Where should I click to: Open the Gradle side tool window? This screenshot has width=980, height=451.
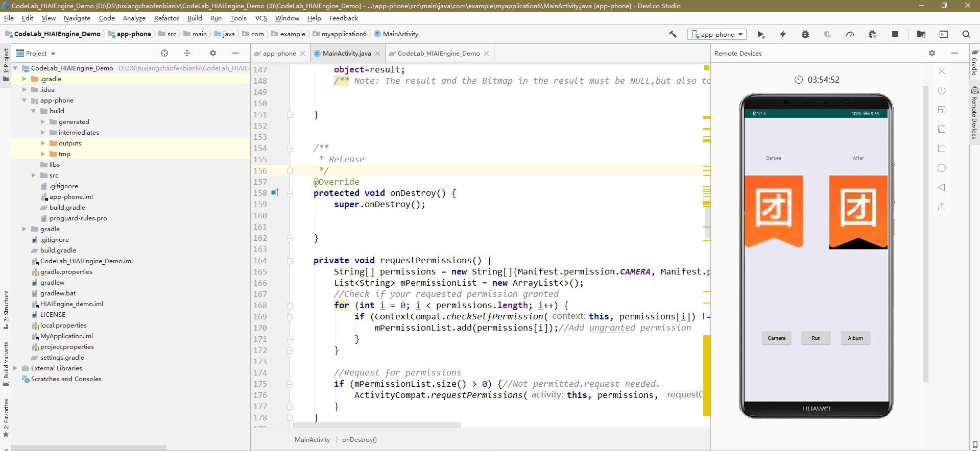pos(974,63)
